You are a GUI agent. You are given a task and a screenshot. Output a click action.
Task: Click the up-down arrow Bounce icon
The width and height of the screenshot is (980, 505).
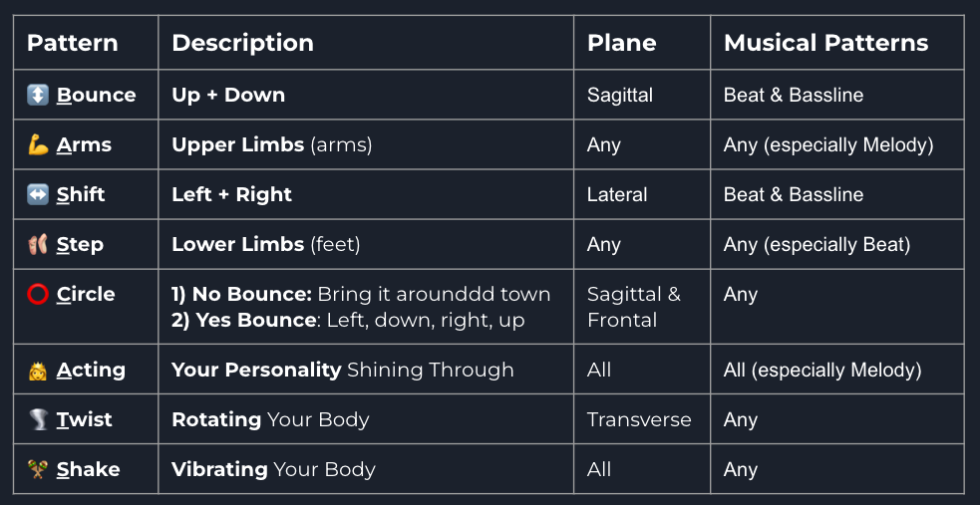pos(38,96)
